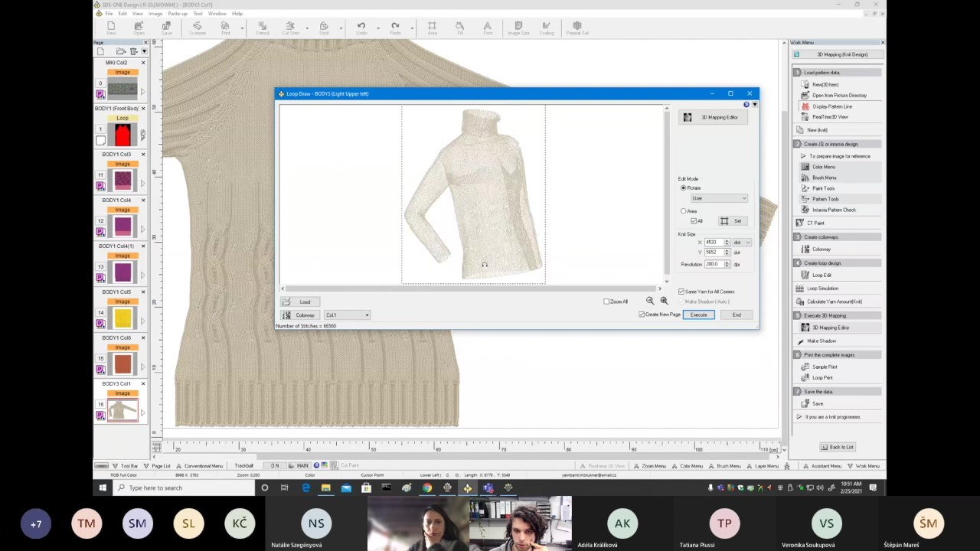Uncheck Same Yarn for All Carriers
Image resolution: width=980 pixels, height=551 pixels.
point(681,292)
